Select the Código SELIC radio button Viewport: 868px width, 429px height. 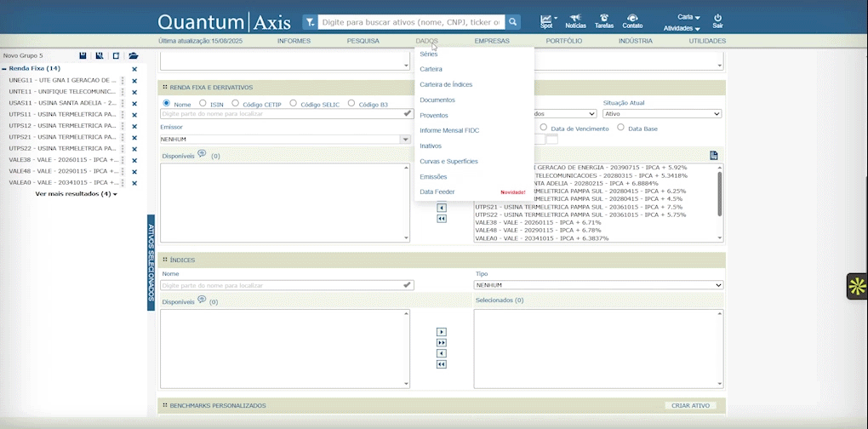(x=294, y=104)
